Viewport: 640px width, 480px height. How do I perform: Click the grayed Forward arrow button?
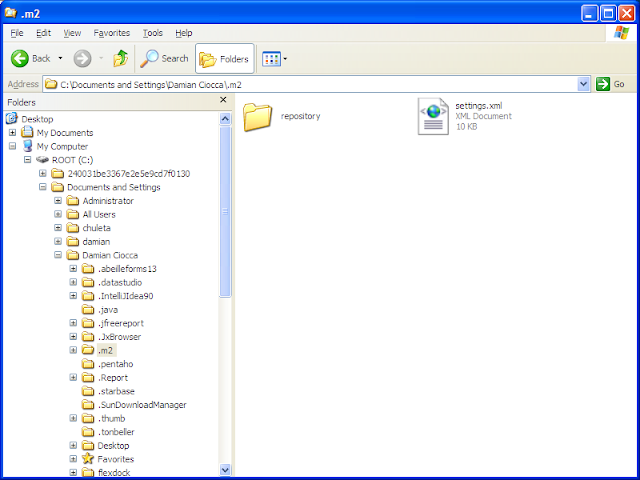(82, 59)
